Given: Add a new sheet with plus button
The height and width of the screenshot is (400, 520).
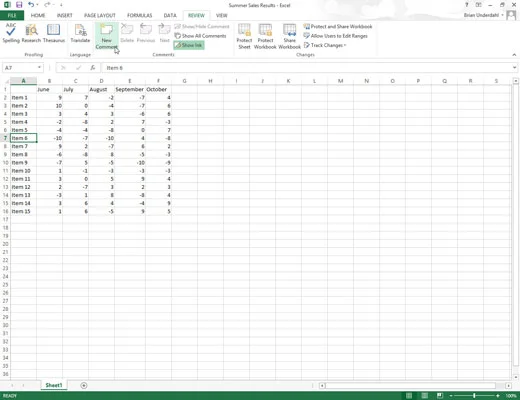Looking at the screenshot, I should click(x=84, y=385).
